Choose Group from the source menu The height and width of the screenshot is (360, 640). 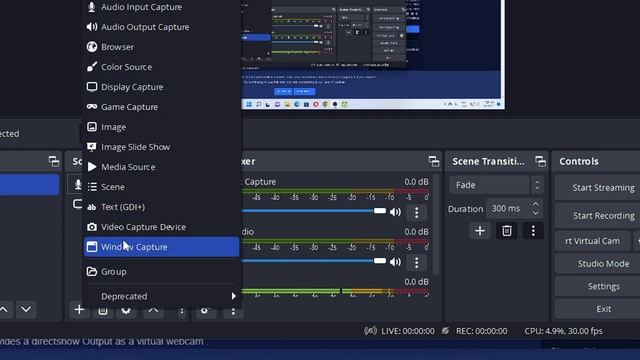pyautogui.click(x=162, y=271)
